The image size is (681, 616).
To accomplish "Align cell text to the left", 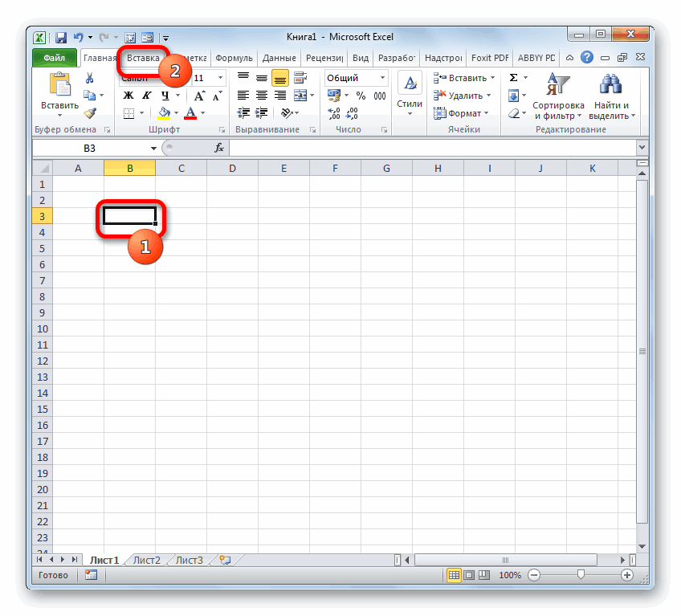I will [x=243, y=96].
